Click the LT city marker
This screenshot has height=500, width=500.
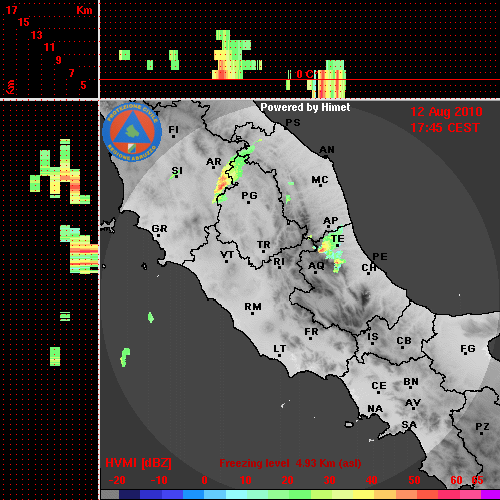tap(279, 355)
